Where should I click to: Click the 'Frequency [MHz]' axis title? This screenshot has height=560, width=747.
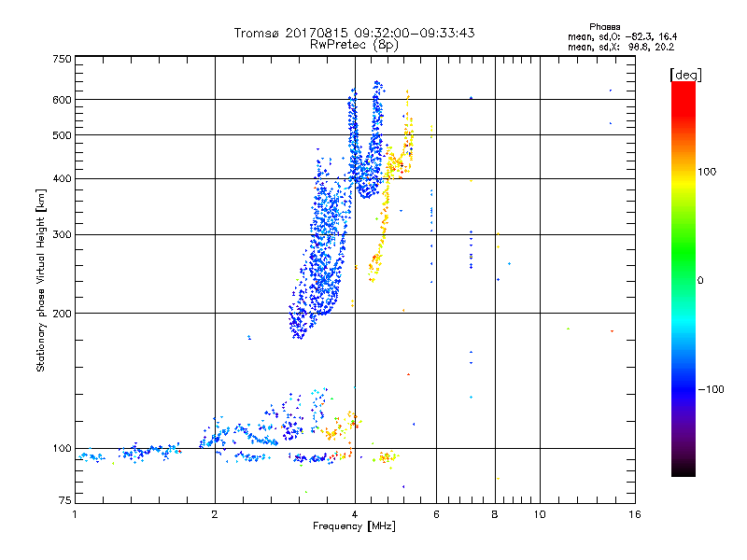coord(354,526)
